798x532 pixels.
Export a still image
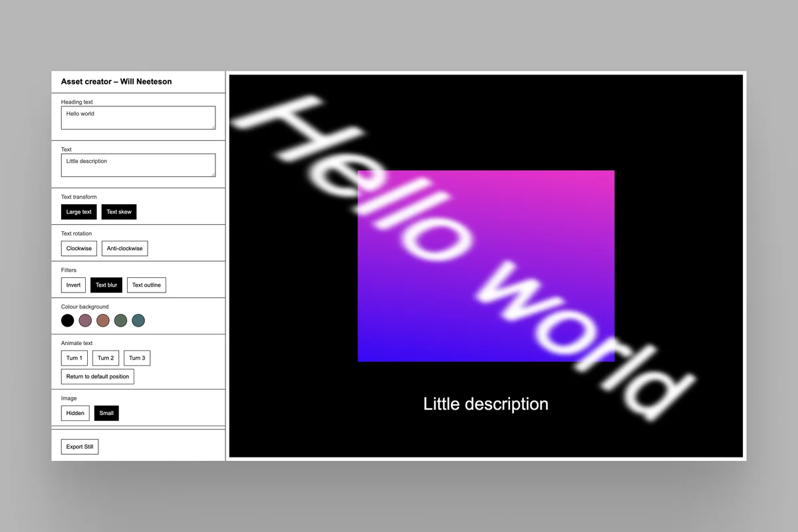pyautogui.click(x=79, y=446)
